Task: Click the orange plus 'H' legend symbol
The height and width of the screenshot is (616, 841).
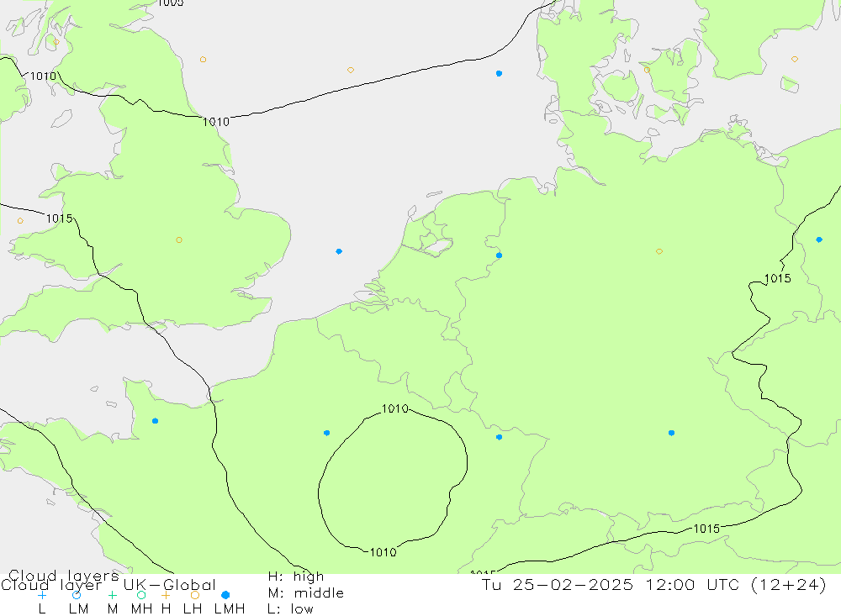Action: pyautogui.click(x=166, y=595)
